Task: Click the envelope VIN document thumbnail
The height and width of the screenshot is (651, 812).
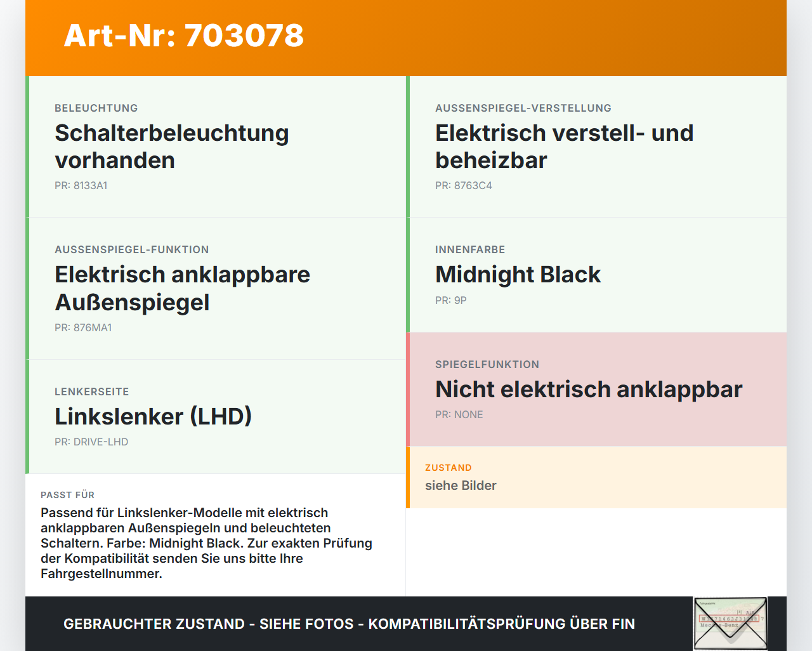Action: [730, 624]
